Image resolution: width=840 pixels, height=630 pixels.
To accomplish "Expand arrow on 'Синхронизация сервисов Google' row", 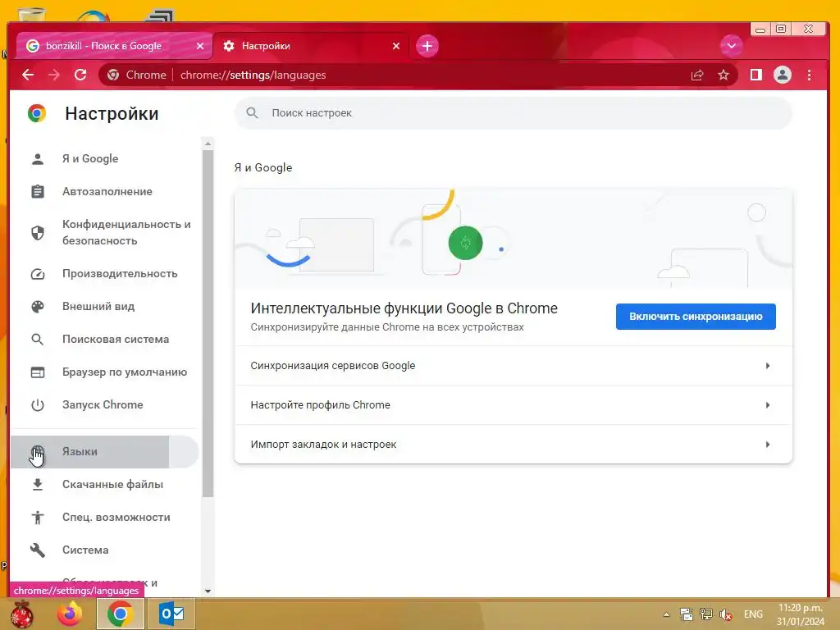I will point(768,365).
